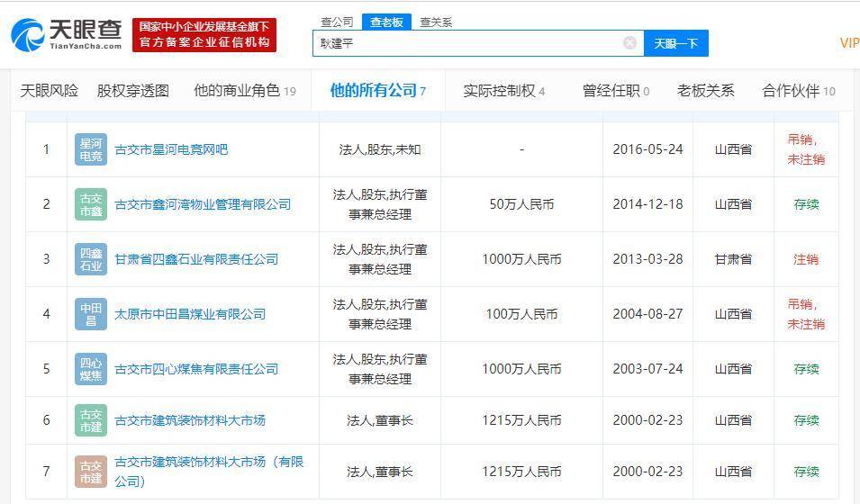Open logo badge for 古交市星河电竞网吧

click(91, 149)
